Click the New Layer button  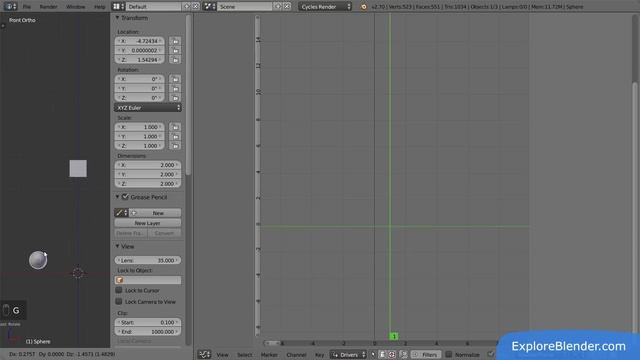[x=148, y=223]
